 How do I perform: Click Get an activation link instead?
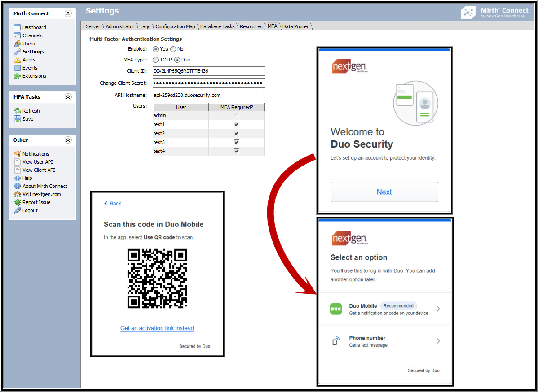(157, 328)
